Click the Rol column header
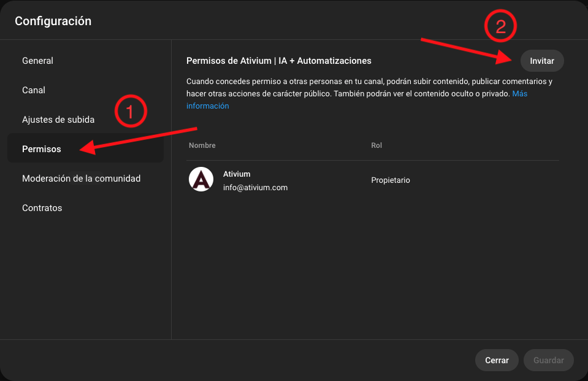The width and height of the screenshot is (588, 381). [376, 145]
